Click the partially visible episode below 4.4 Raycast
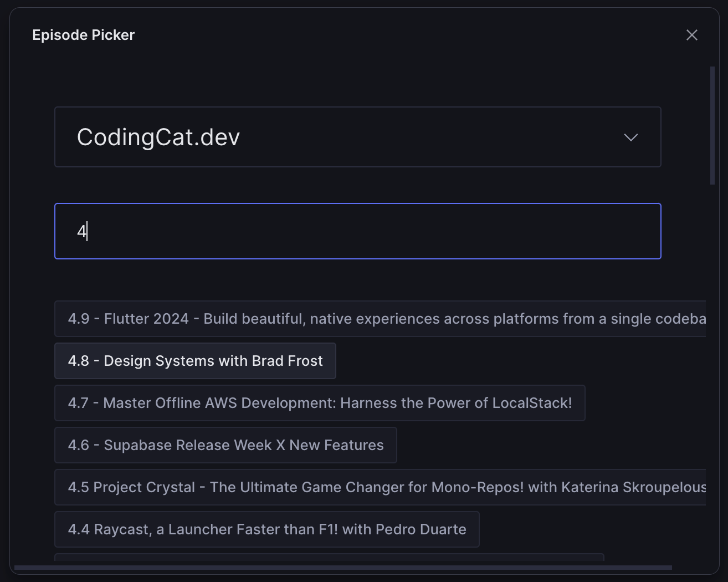Image resolution: width=728 pixels, height=582 pixels. point(329,557)
